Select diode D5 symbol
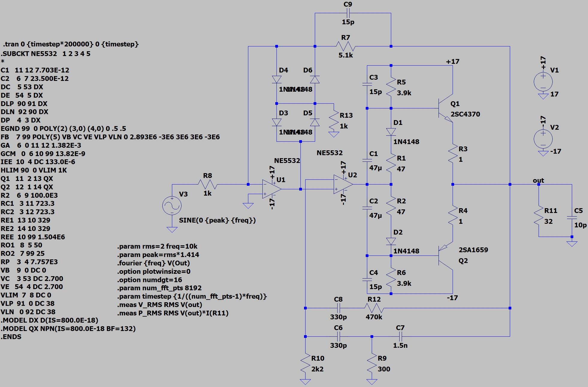The width and height of the screenshot is (588, 387). click(315, 122)
